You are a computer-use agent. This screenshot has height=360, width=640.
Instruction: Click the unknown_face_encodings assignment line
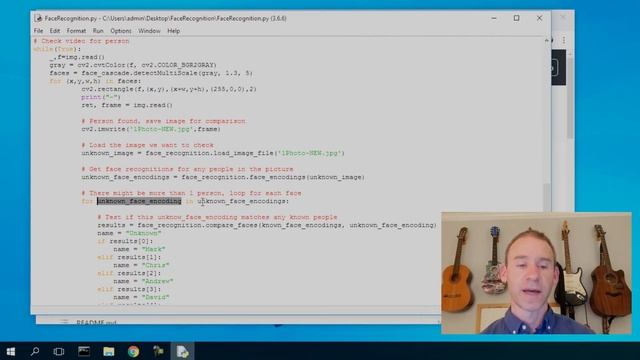point(223,177)
